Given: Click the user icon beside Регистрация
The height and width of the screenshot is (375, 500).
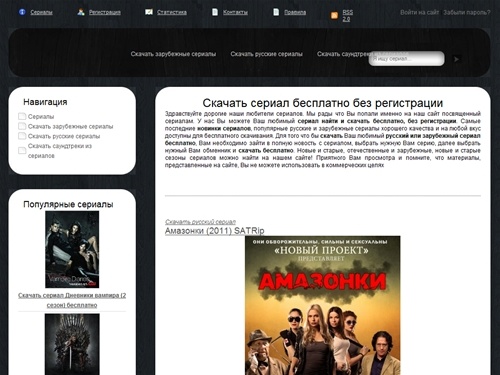Looking at the screenshot, I should point(81,12).
